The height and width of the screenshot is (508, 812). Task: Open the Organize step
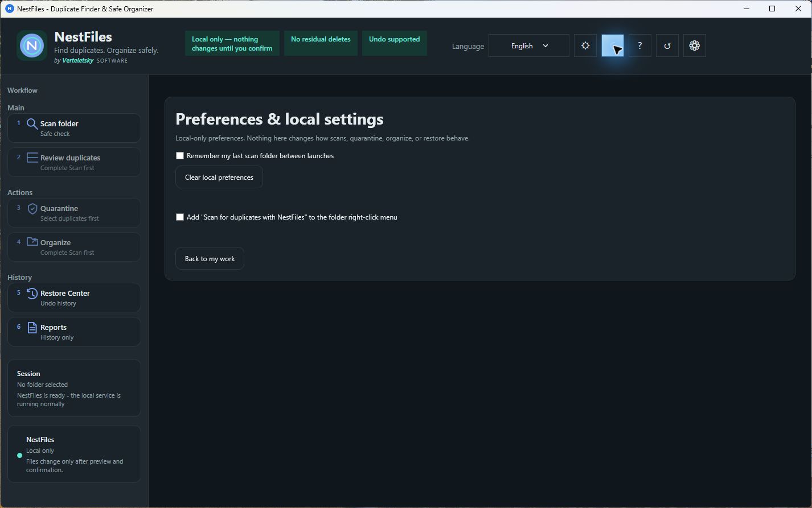74,247
